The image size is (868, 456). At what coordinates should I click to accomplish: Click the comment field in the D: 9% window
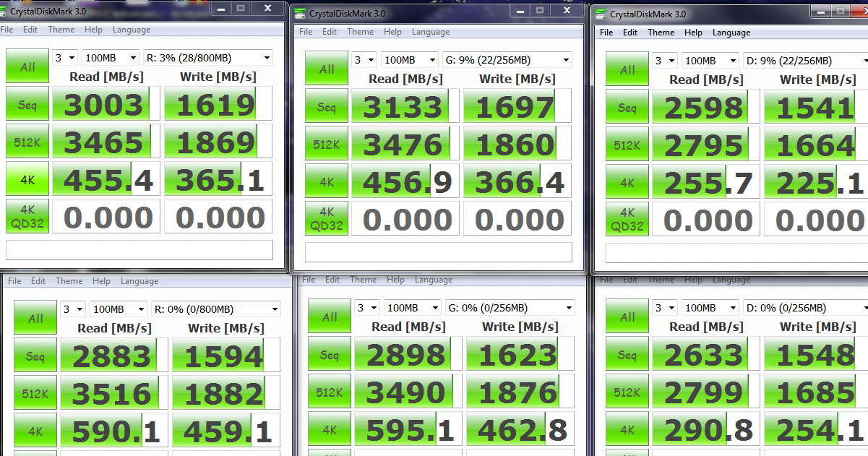736,253
